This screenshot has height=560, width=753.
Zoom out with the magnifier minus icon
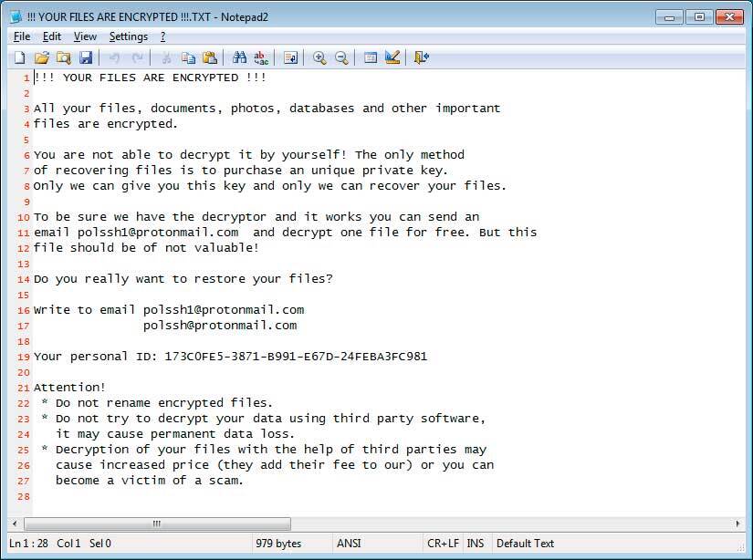(x=341, y=57)
